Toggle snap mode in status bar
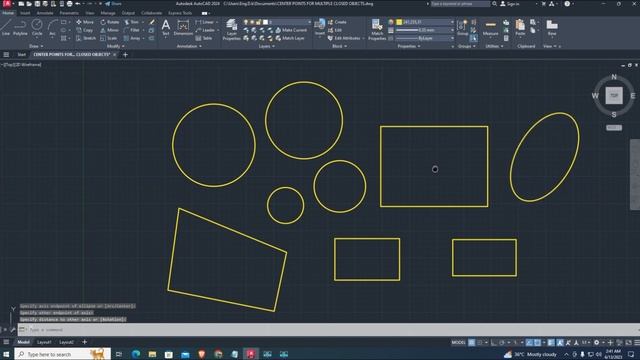The image size is (640, 360). click(x=480, y=342)
